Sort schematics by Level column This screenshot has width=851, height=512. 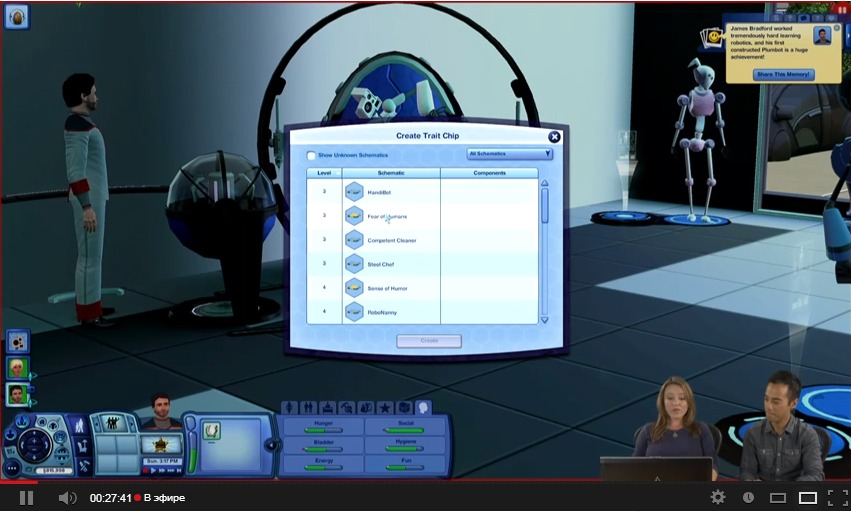(324, 173)
